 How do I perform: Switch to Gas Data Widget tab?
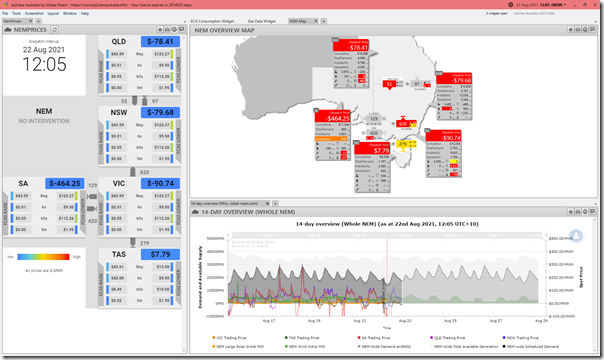(262, 21)
